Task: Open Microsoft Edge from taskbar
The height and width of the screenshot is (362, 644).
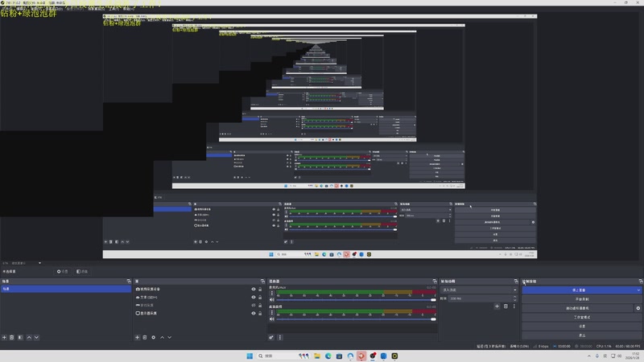Action: (x=328, y=356)
